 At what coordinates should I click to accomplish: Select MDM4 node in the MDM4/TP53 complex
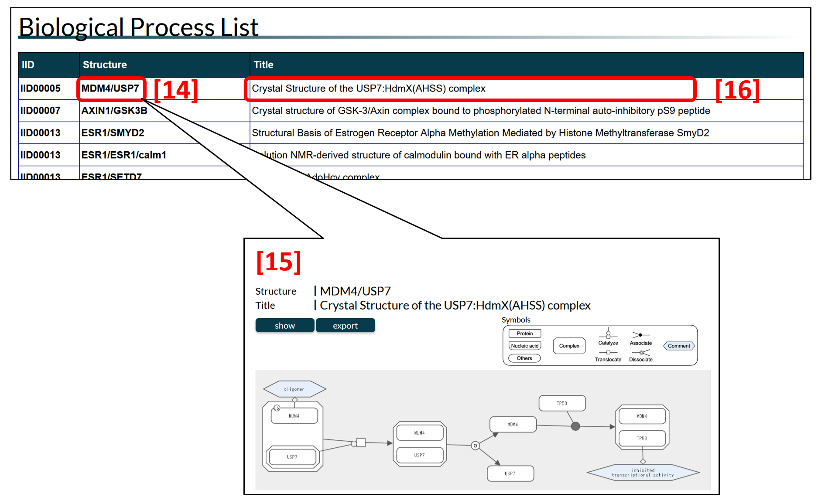(642, 416)
